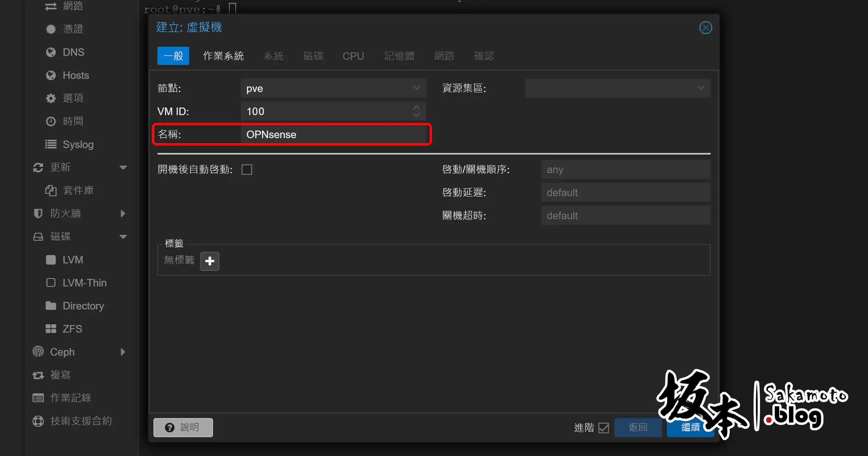Collapse the 磁碟 section in the sidebar
The width and height of the screenshot is (868, 456).
tap(123, 237)
